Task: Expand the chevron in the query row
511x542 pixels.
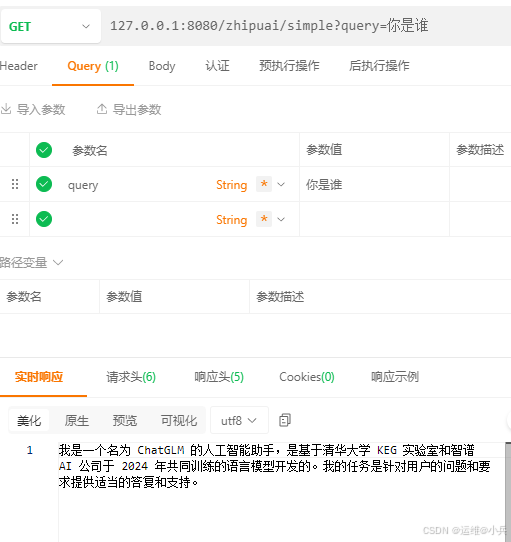Action: pos(281,185)
